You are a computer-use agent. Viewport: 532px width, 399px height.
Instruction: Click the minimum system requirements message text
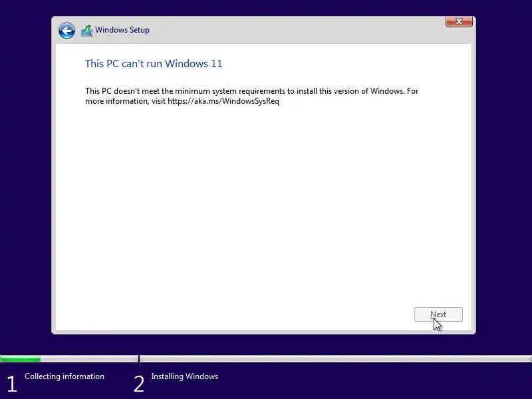click(252, 96)
